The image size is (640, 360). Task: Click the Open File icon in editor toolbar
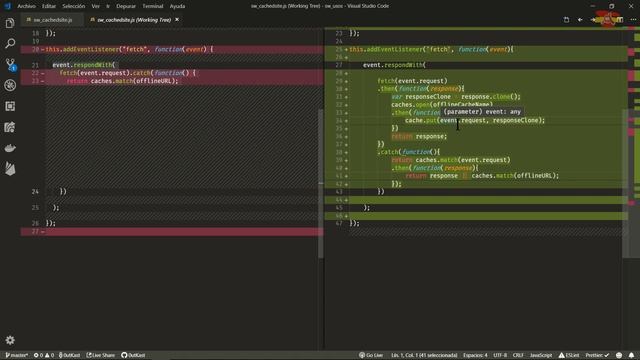point(566,20)
